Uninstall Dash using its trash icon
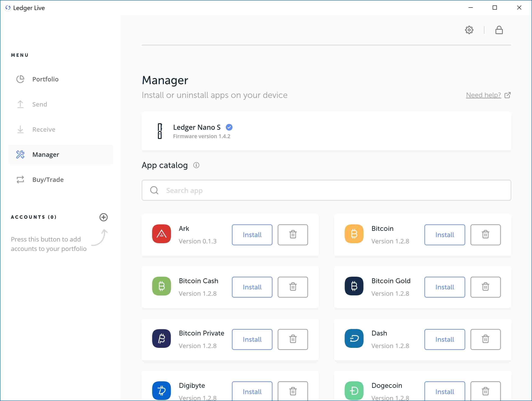 [x=486, y=339]
